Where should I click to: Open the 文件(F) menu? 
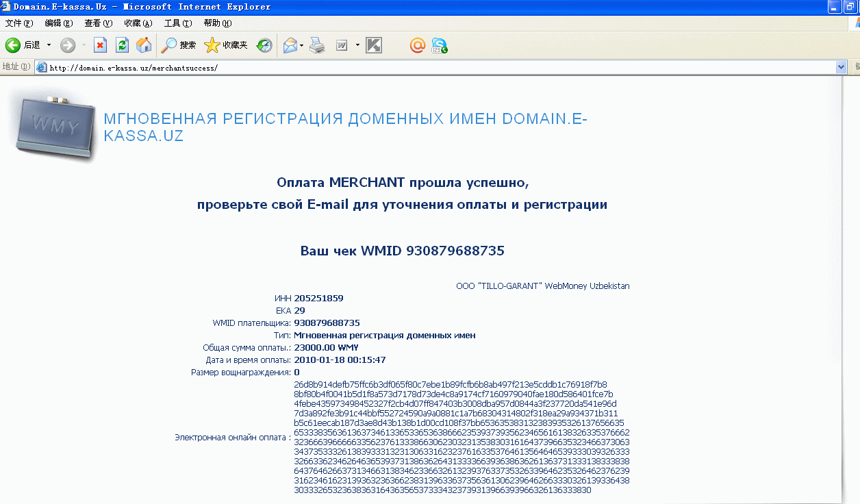(x=19, y=23)
